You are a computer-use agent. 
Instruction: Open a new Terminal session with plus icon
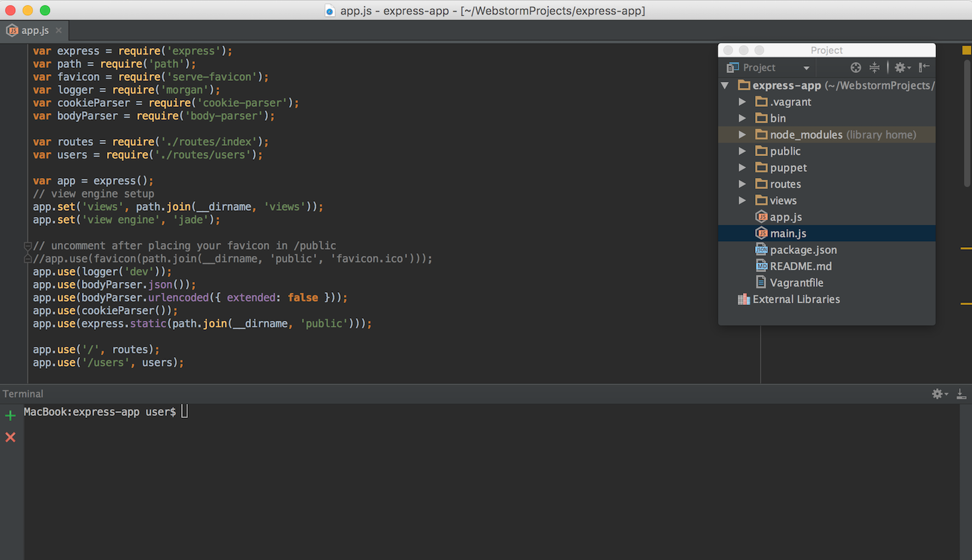(10, 415)
